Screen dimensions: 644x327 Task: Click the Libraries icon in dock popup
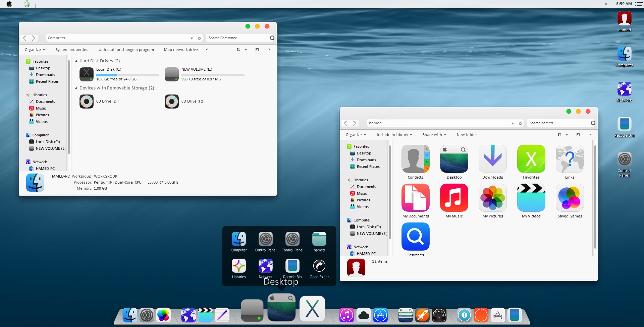[238, 266]
